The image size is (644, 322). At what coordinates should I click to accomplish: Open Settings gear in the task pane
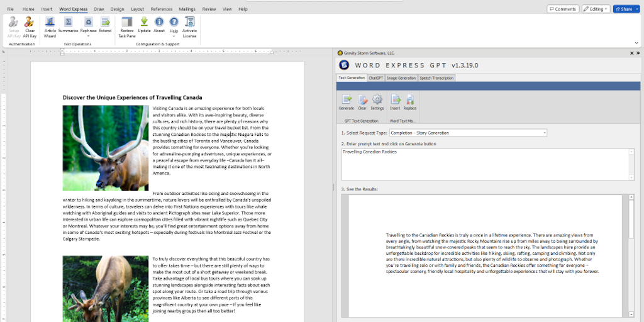pos(377,101)
